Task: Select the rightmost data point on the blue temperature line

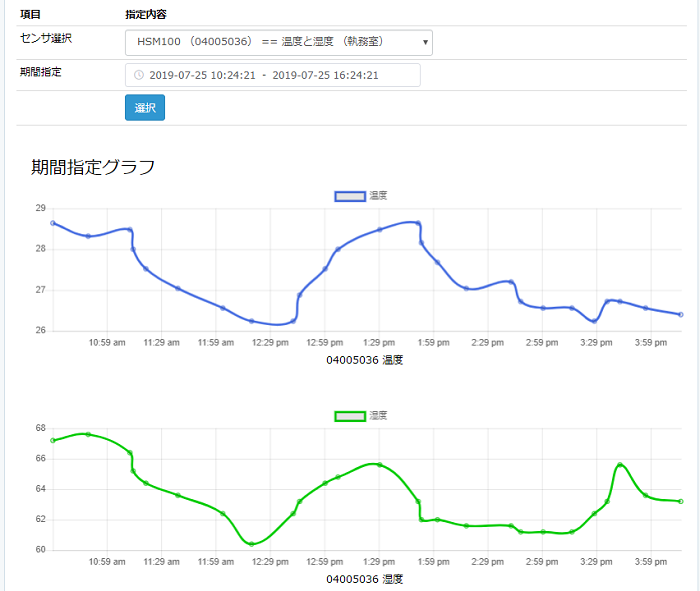Action: (681, 314)
